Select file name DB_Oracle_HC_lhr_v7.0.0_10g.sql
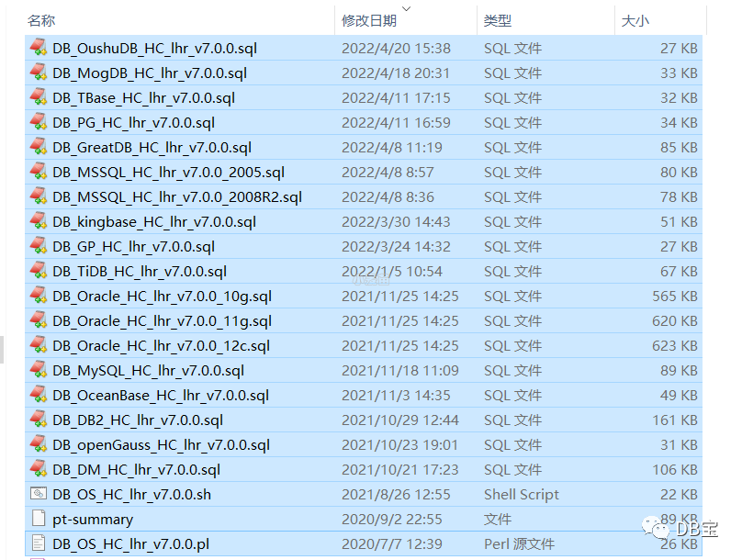742x560 pixels. (162, 297)
